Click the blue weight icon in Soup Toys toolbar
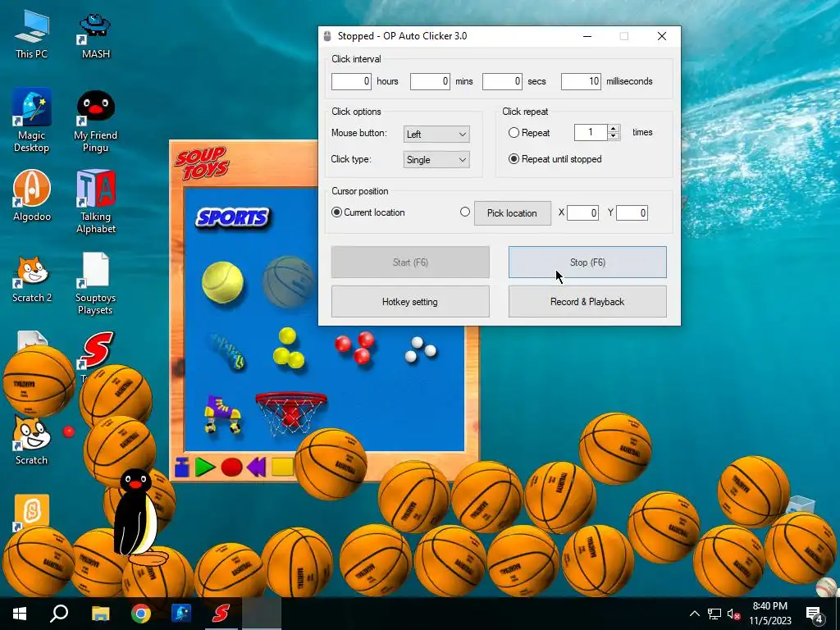This screenshot has height=630, width=840. (x=181, y=467)
